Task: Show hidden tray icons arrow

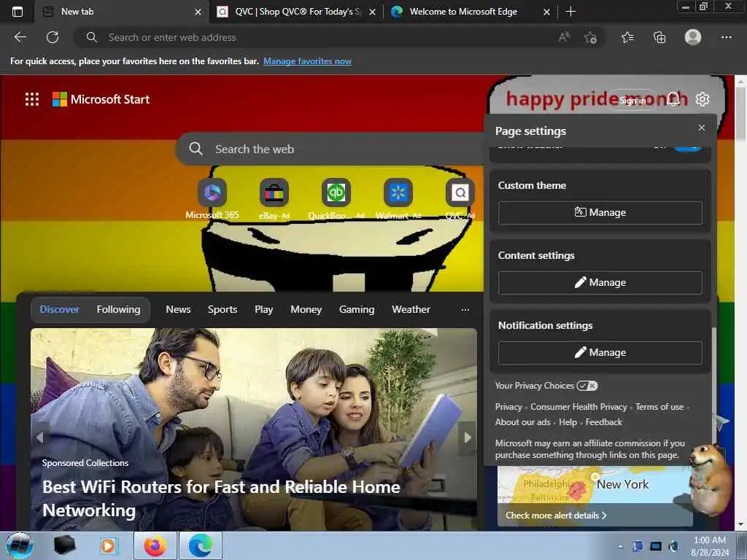Action: (620, 546)
